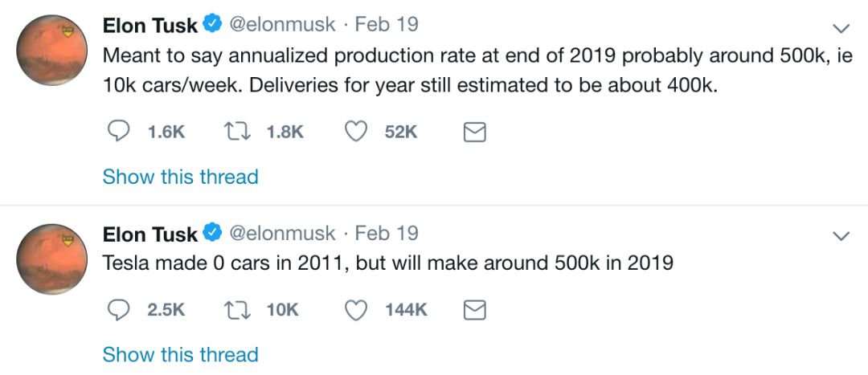Open the Feb 19 timestamp on first tweet
The height and width of the screenshot is (375, 868).
[x=387, y=25]
